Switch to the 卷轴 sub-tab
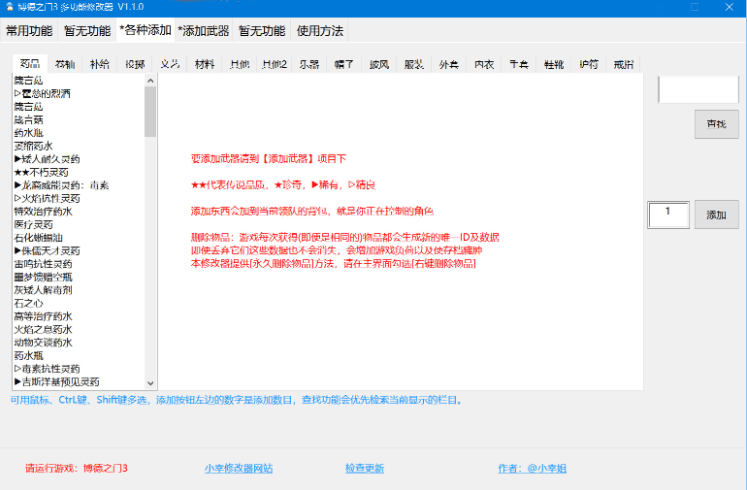747x490 pixels. pyautogui.click(x=65, y=64)
